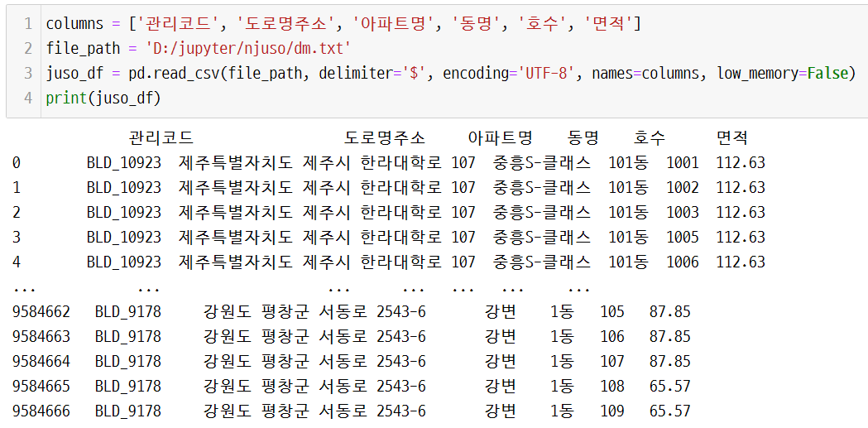Click the 동명 column header in output
868x428 pixels.
pos(583,137)
